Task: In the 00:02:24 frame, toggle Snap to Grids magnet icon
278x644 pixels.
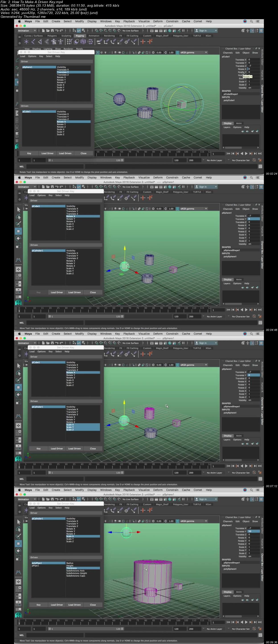Action: click(96, 31)
